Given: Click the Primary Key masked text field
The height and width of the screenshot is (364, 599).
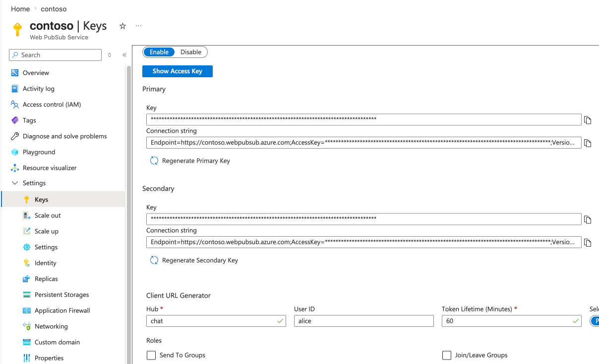Looking at the screenshot, I should (x=364, y=119).
